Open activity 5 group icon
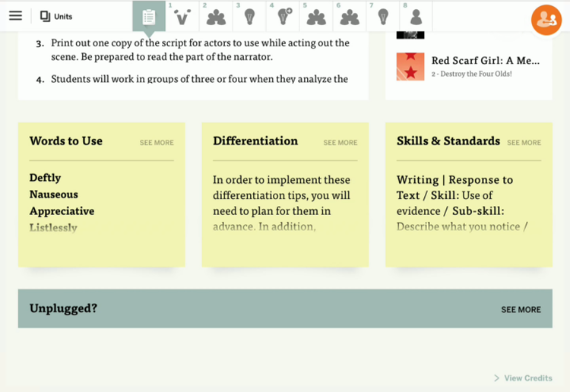 click(x=316, y=17)
